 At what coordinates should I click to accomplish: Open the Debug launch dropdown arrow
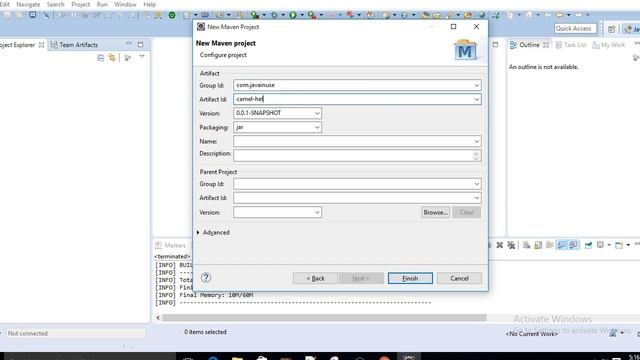[283, 15]
